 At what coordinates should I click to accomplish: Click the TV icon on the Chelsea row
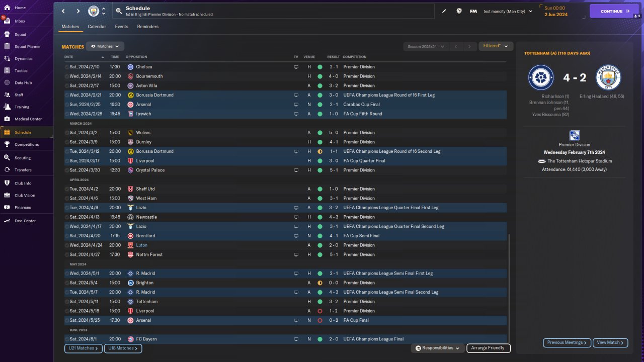(x=296, y=67)
